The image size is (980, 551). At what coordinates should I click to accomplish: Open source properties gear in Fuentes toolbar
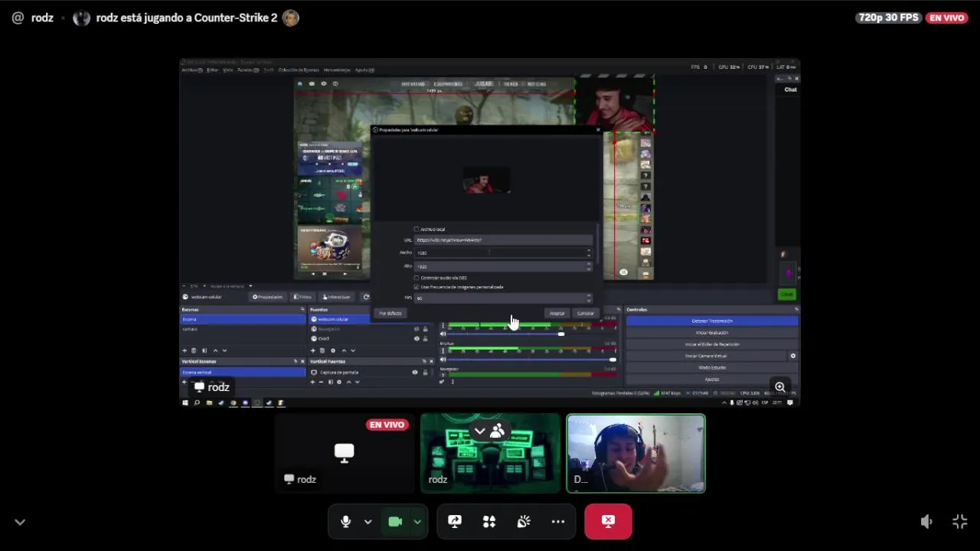pyautogui.click(x=332, y=350)
